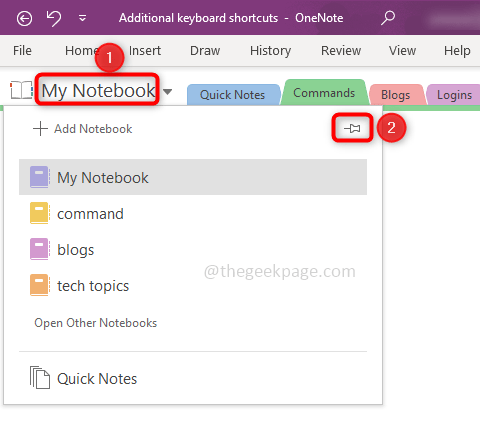Open the Draw ribbon tab
The image size is (480, 446).
click(x=205, y=51)
